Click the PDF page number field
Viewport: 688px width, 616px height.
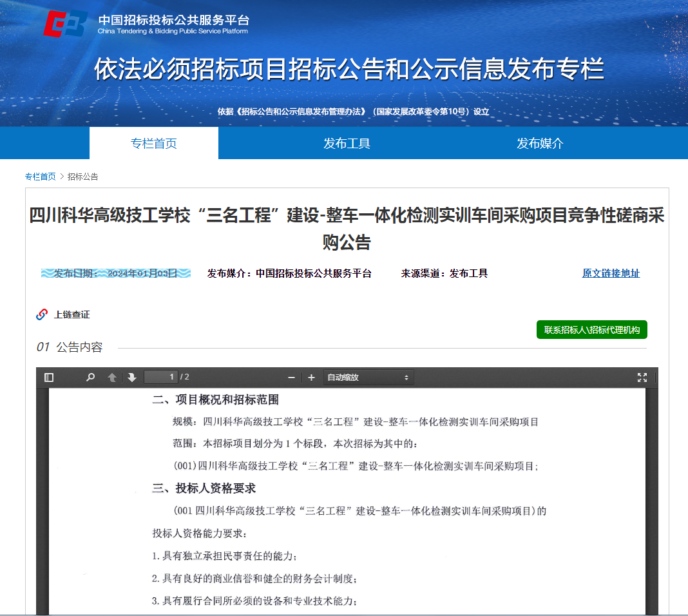pos(160,377)
